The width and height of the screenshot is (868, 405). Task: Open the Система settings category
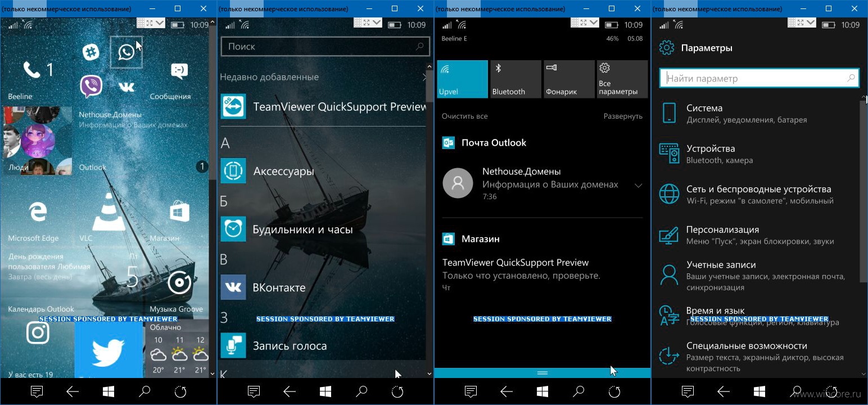point(759,113)
